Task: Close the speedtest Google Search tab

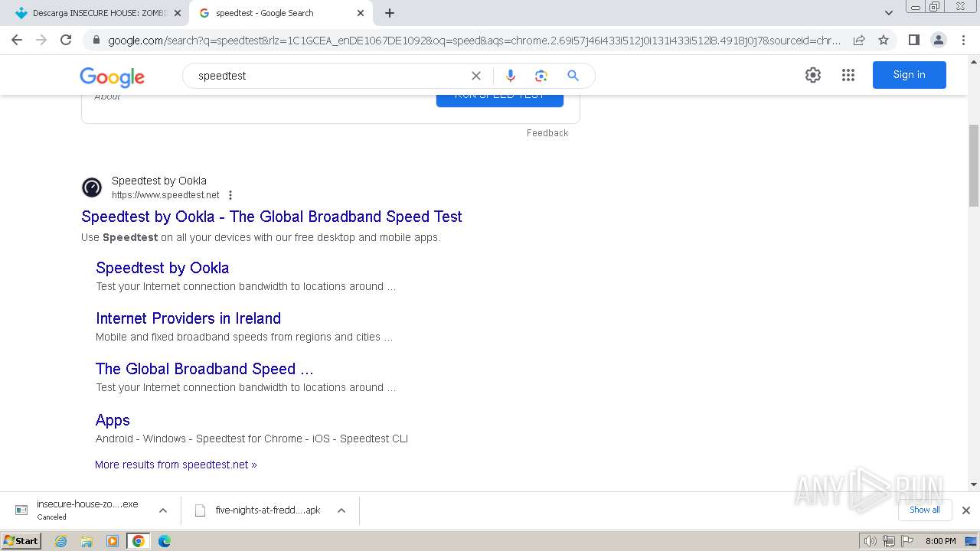Action: point(361,13)
